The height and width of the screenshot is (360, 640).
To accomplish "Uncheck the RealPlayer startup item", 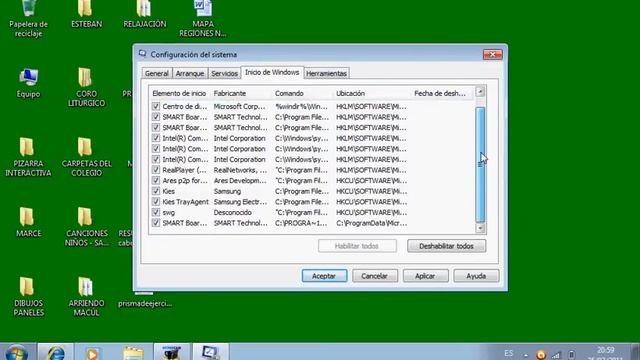I will click(156, 170).
